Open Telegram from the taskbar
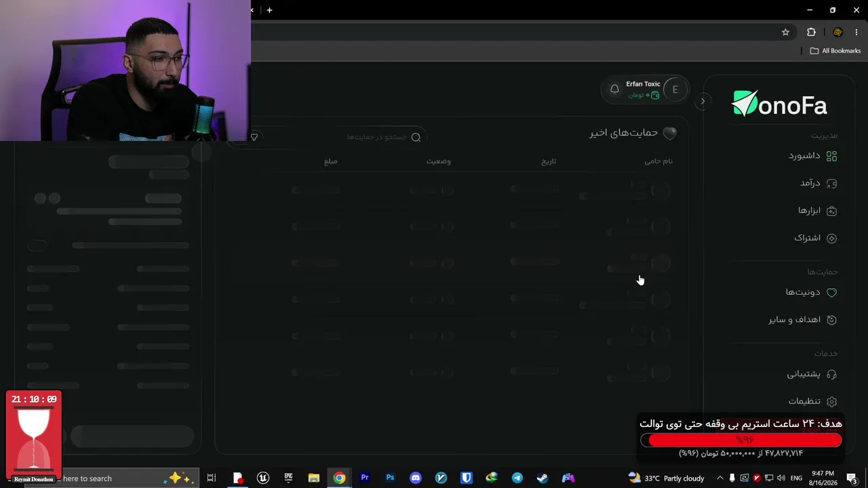Image resolution: width=868 pixels, height=488 pixels. (517, 478)
